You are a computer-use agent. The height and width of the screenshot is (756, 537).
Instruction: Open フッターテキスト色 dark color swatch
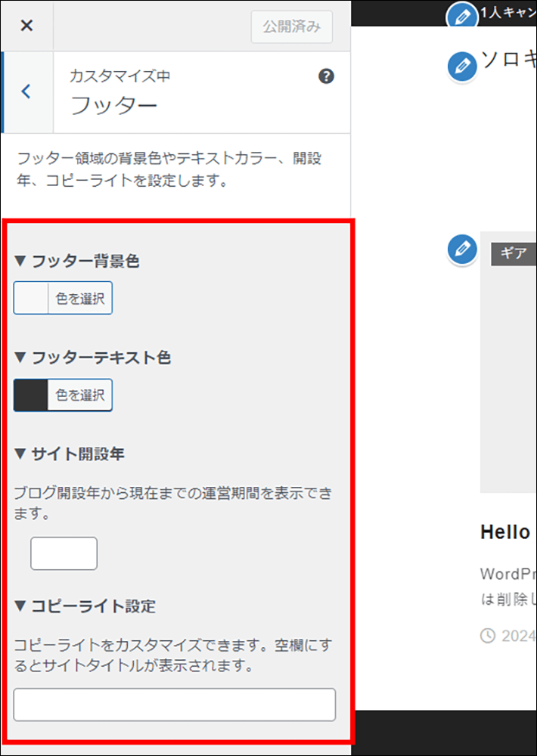pyautogui.click(x=31, y=395)
